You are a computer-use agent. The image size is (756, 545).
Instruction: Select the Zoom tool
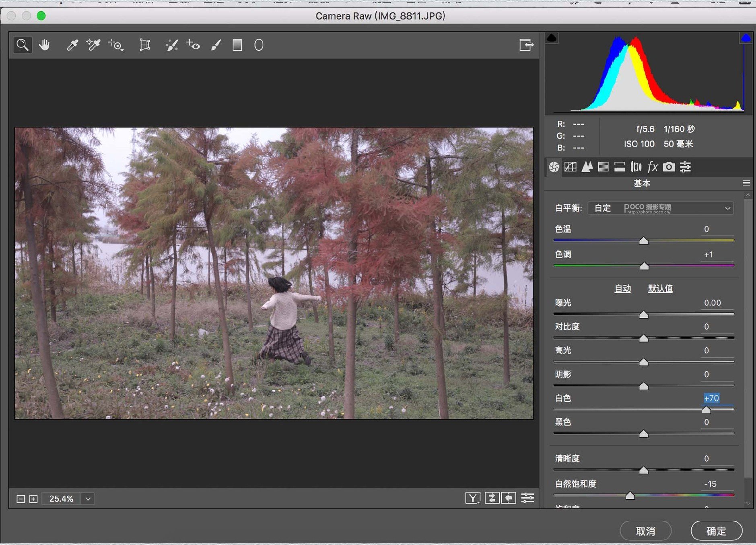point(23,45)
